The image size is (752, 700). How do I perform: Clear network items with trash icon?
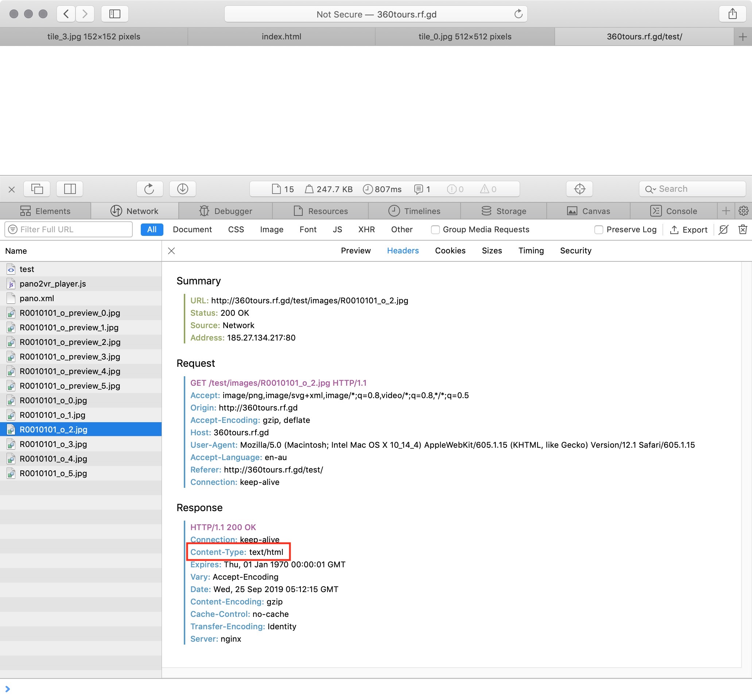pyautogui.click(x=743, y=230)
